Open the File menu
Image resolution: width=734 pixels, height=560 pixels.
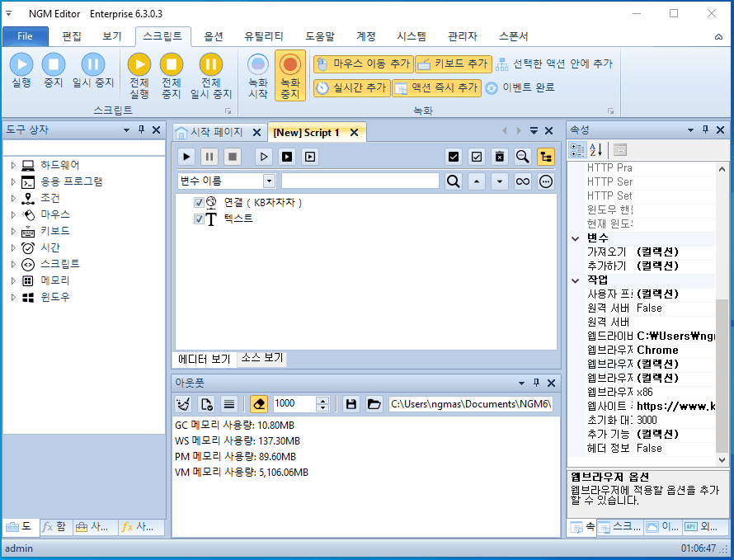click(x=26, y=36)
